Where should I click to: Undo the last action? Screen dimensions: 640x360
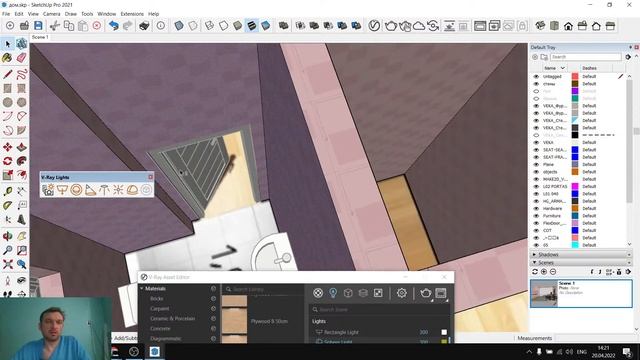113,26
